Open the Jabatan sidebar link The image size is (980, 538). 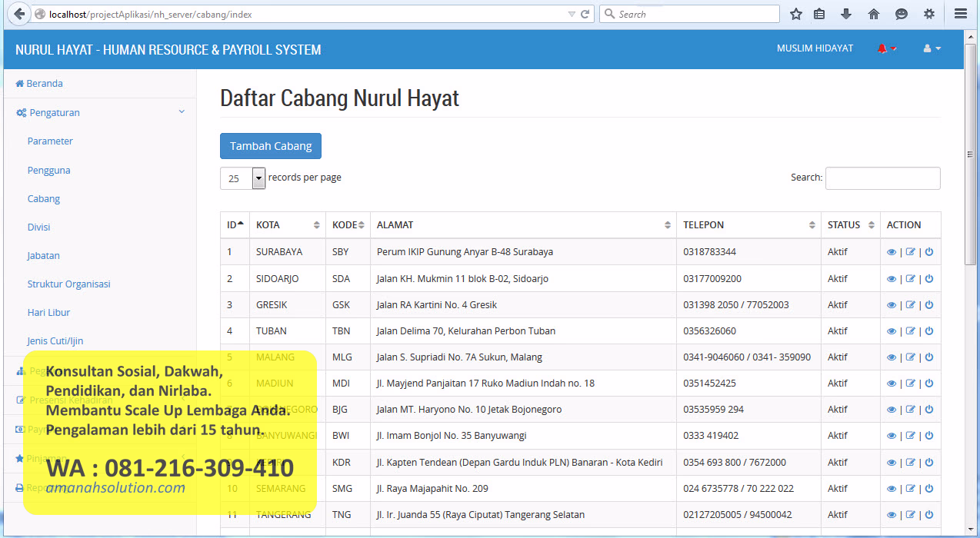coord(43,256)
